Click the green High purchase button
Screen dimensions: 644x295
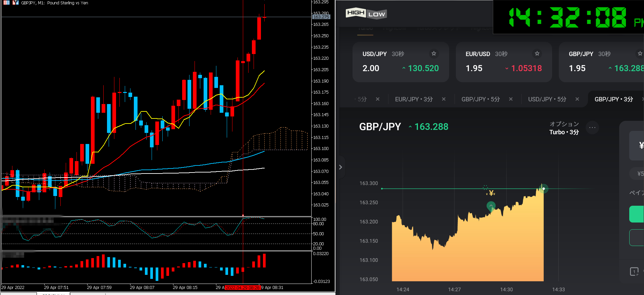click(x=637, y=214)
